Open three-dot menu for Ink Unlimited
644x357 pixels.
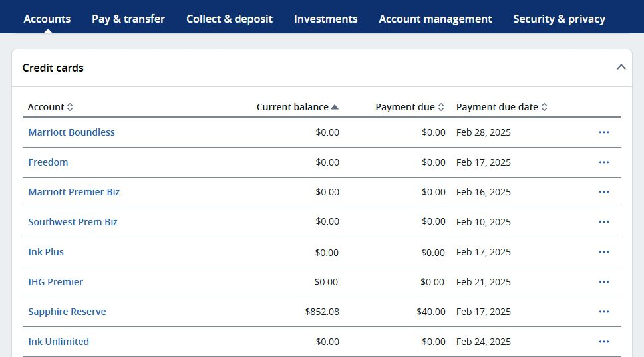click(603, 342)
